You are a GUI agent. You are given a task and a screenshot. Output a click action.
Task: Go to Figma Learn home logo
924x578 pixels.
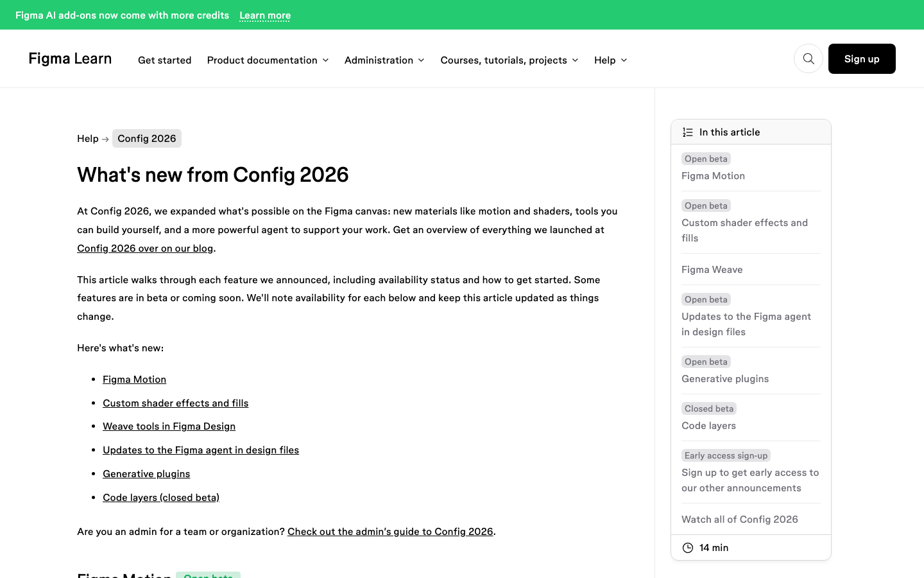point(70,58)
